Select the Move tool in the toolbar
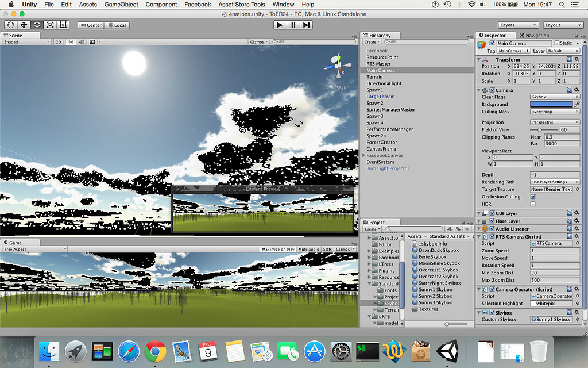Screen dimensions: 588x368 click(x=23, y=25)
